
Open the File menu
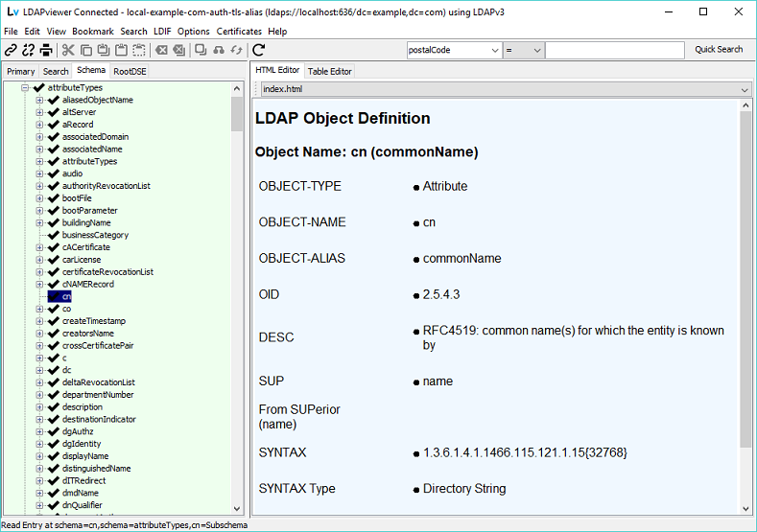11,32
